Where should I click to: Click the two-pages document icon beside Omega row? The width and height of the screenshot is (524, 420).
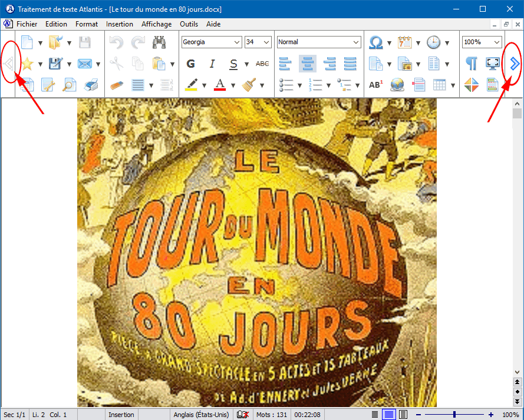(x=375, y=64)
